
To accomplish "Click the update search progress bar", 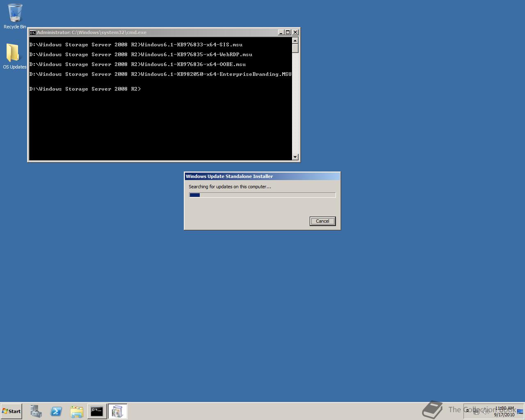I will (x=262, y=195).
